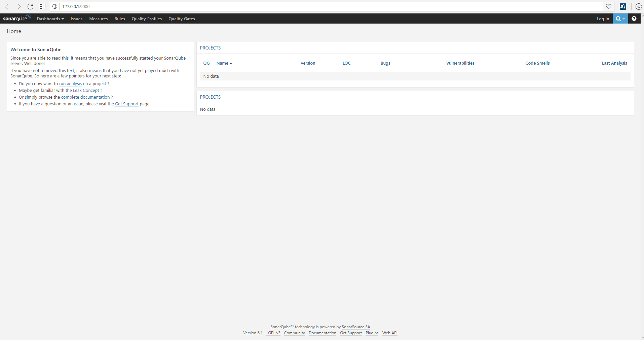
Task: Go forward with the browser forward arrow
Action: point(18,6)
